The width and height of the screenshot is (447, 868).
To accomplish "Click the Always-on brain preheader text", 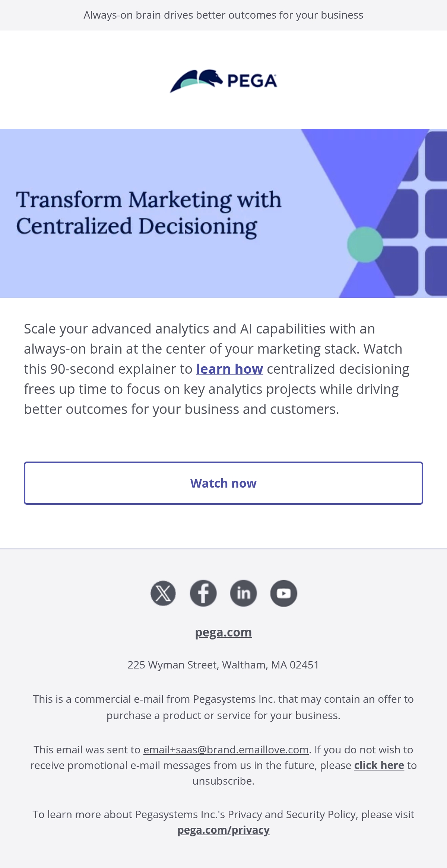I will coord(223,15).
